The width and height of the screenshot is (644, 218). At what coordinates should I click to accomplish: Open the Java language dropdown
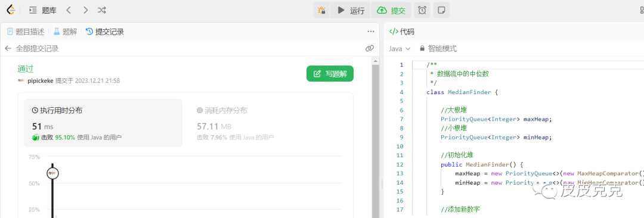pos(400,48)
